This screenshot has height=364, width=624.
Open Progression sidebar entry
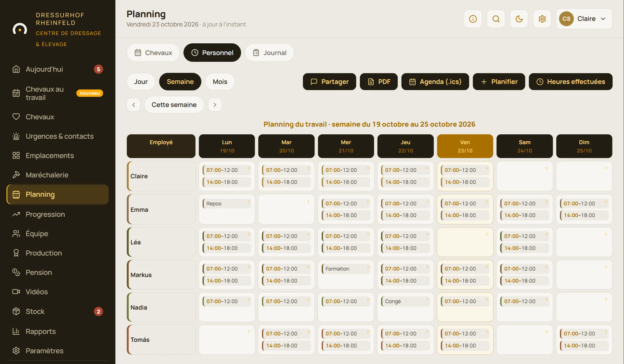(x=58, y=214)
